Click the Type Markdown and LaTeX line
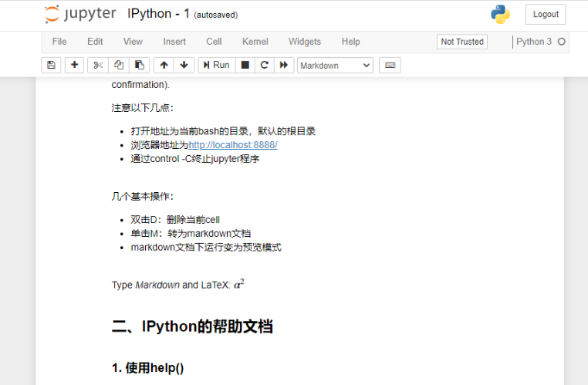The height and width of the screenshot is (385, 588). tap(178, 285)
